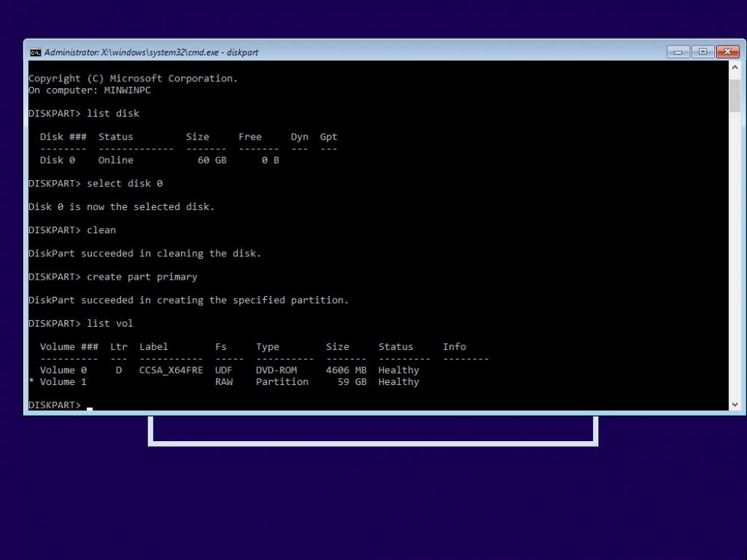Click the 'Ltr' column header
The width and height of the screenshot is (747, 560).
119,347
